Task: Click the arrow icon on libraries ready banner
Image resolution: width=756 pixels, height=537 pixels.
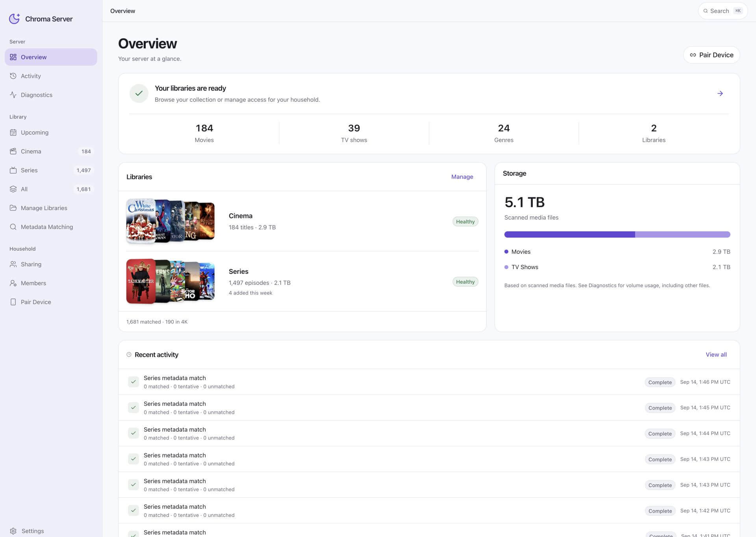Action: [720, 93]
